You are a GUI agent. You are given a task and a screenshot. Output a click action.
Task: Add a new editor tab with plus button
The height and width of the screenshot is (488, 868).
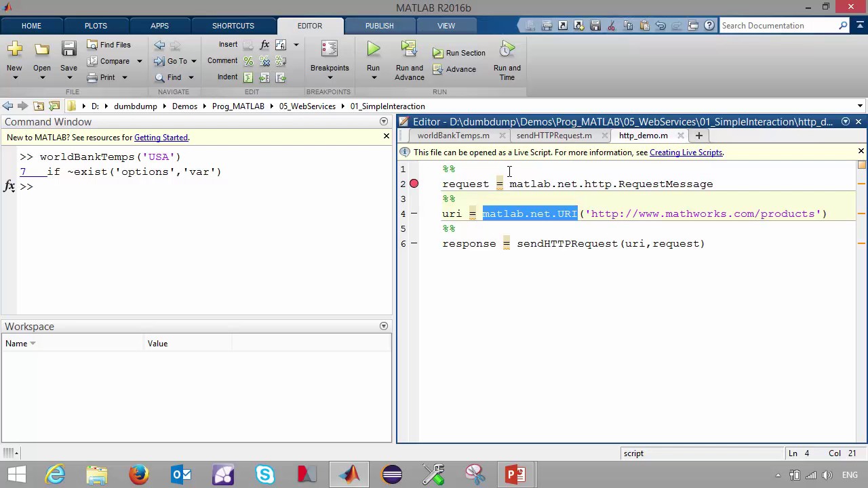698,136
